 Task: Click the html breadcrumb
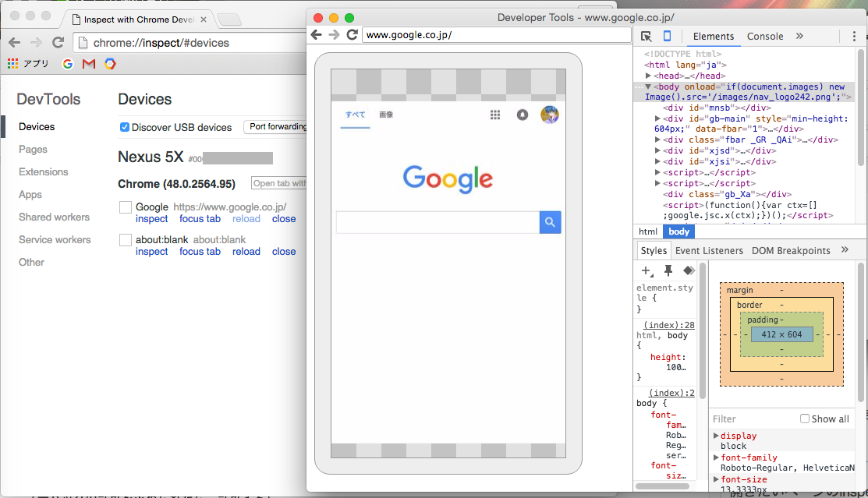tap(647, 231)
